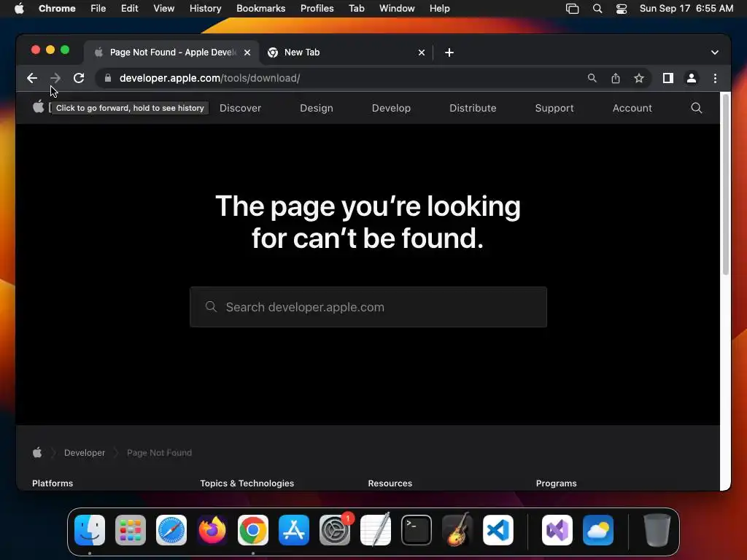Open the Chrome app menu in menu bar
Screen dimensions: 747x560
(x=57, y=9)
